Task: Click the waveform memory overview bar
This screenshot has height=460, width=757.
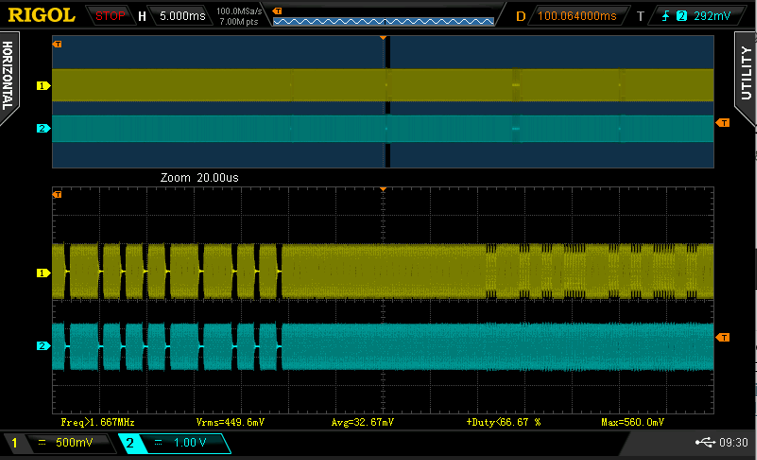Action: coord(383,21)
